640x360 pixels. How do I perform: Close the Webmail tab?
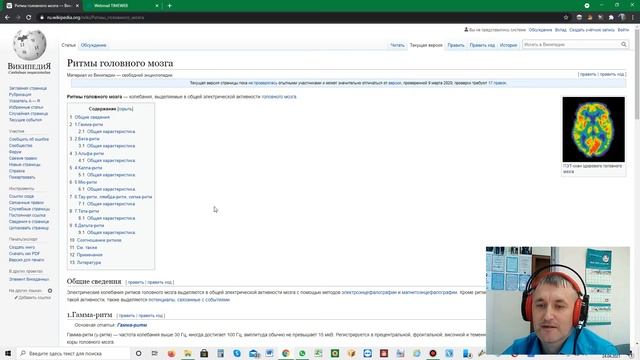tap(157, 6)
